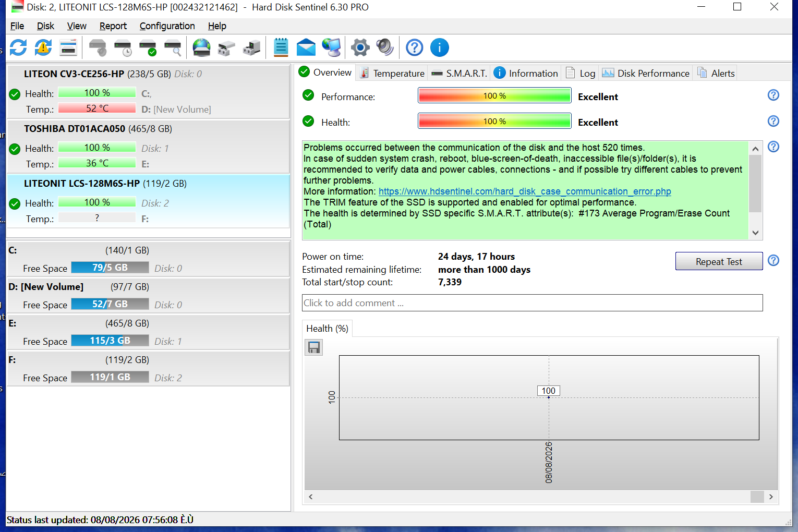Click the blue question mark Help toolbar icon

point(415,47)
